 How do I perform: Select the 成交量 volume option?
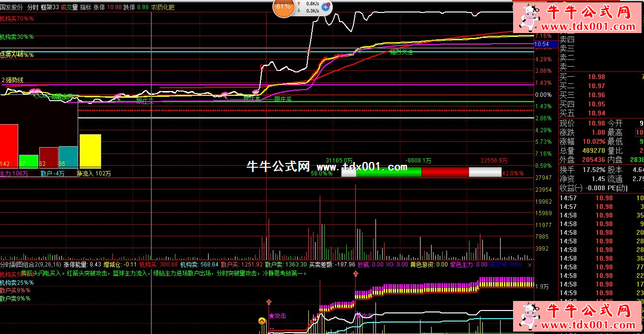pos(69,7)
